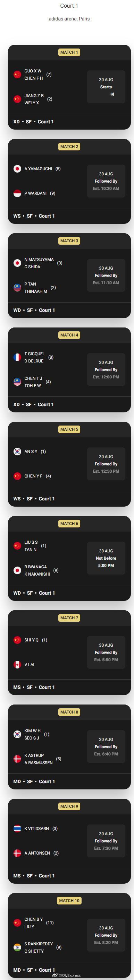Click Thailand flag beside K Vitidsarn
Viewport: 134px width, 980px height.
17,828
